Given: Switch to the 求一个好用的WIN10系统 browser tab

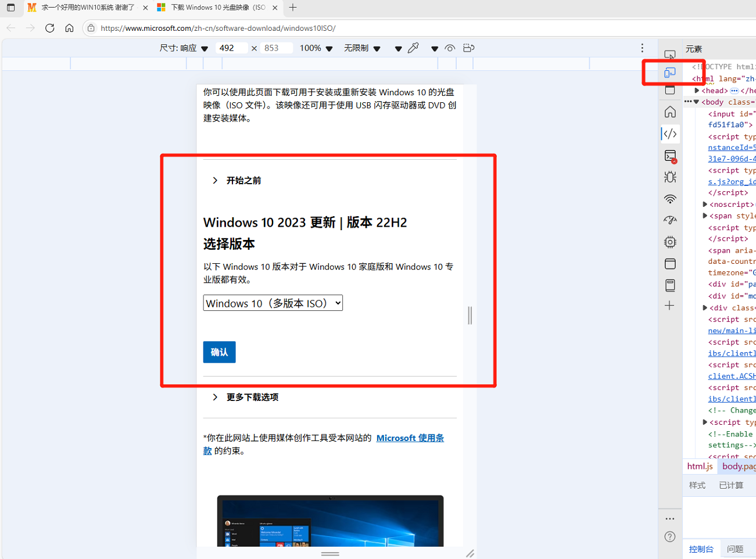Looking at the screenshot, I should (87, 8).
